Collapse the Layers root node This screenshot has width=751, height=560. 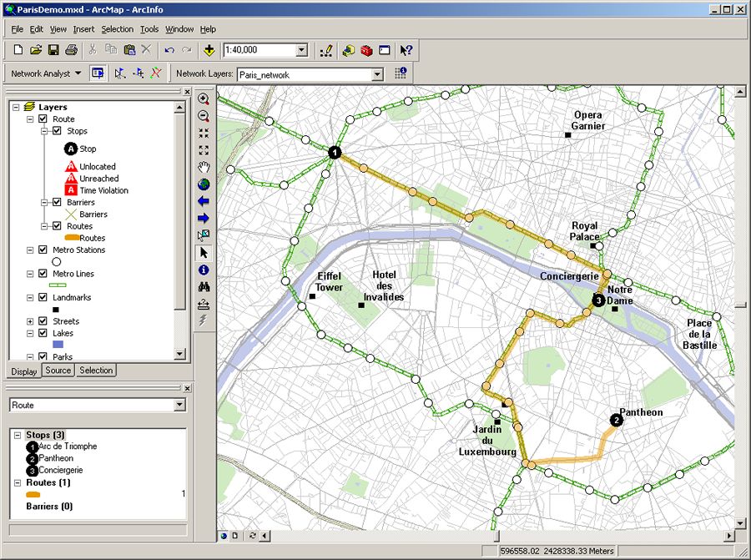pos(16,107)
